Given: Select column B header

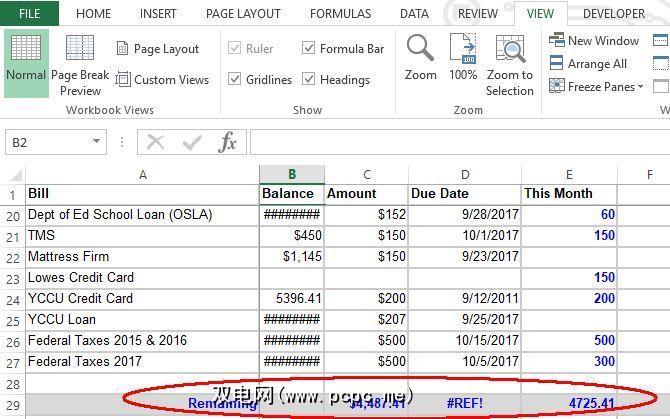Looking at the screenshot, I should point(292,175).
